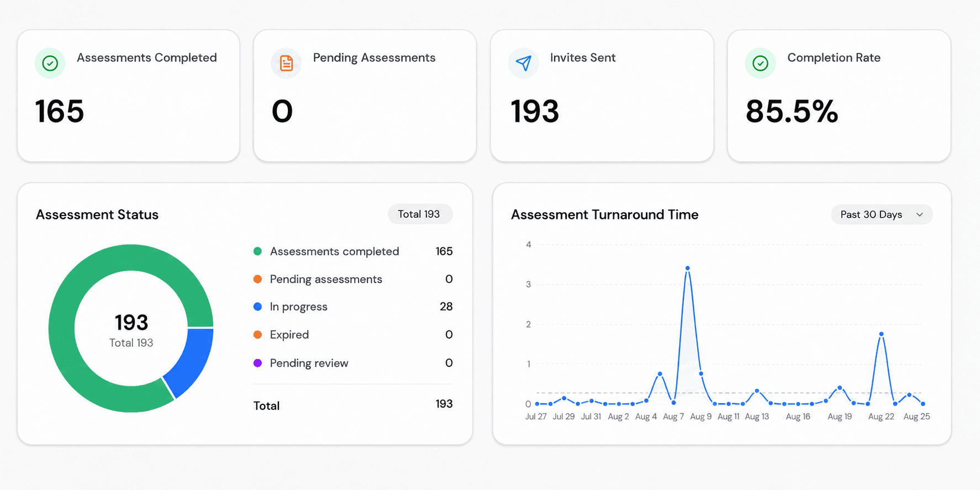Click the Assessment Status heading

click(97, 214)
